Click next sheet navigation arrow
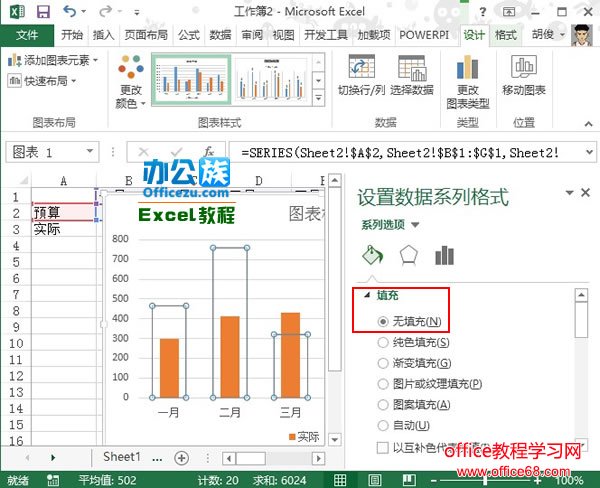 (x=53, y=458)
